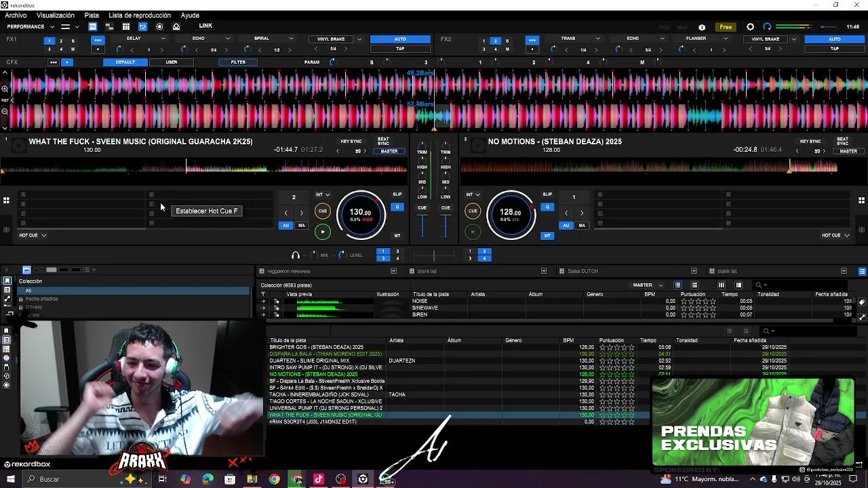
Task: Open deck 1 INT mode dropdown
Action: point(323,195)
